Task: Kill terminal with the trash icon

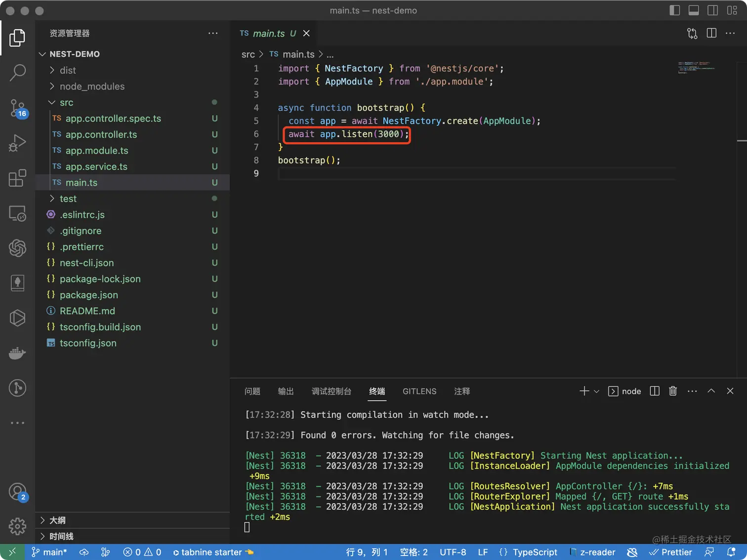Action: (672, 391)
